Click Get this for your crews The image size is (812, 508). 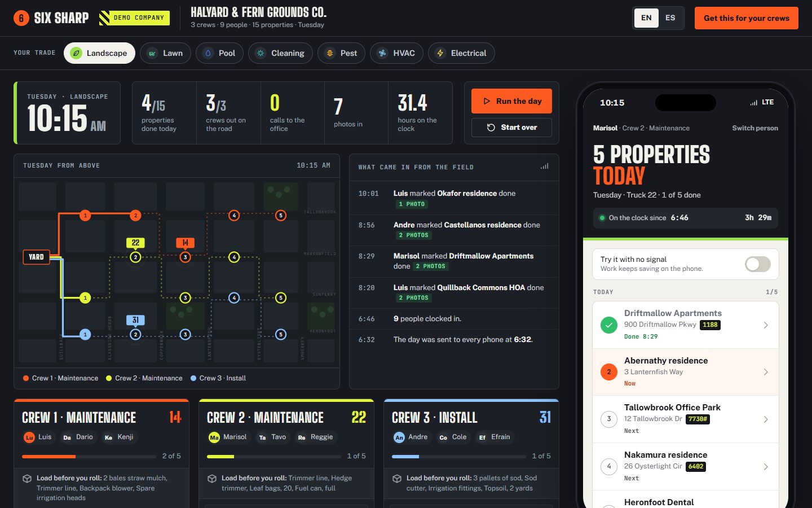pos(747,18)
